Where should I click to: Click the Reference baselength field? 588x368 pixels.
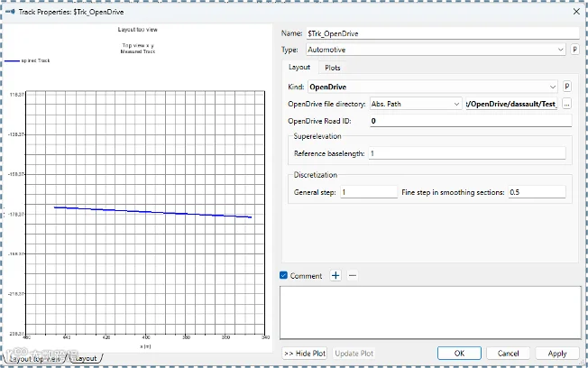(467, 153)
